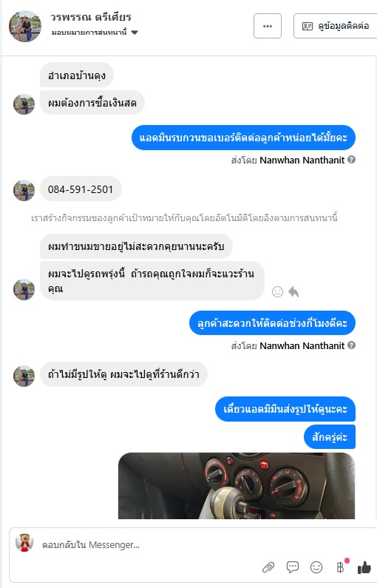Click the reply arrow beside the message
Screen dimensions: 377x588
click(293, 291)
